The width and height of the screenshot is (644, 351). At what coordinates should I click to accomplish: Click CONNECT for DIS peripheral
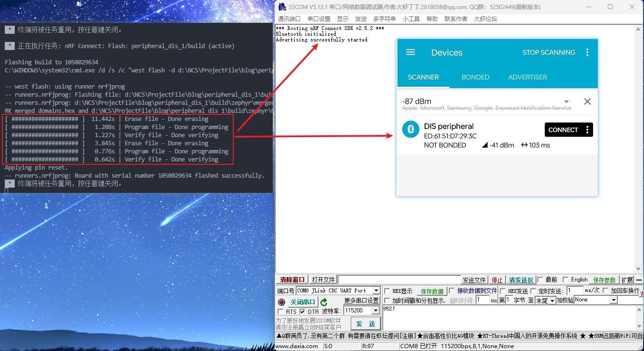pyautogui.click(x=563, y=130)
